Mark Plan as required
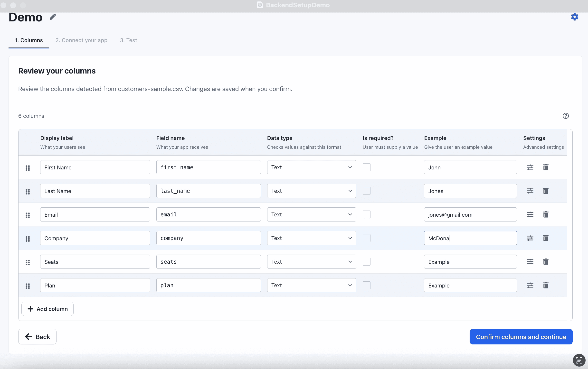 click(x=366, y=285)
